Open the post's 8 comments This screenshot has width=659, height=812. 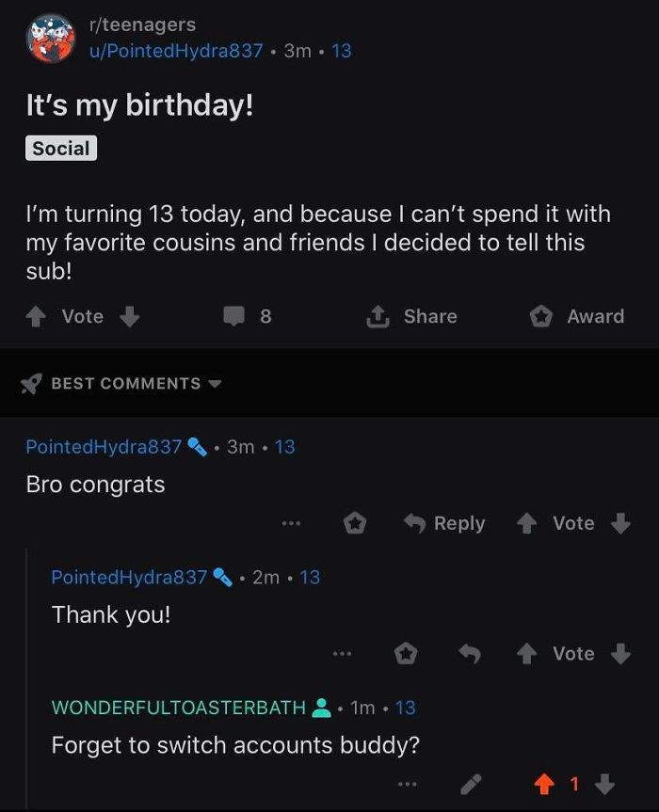(248, 317)
